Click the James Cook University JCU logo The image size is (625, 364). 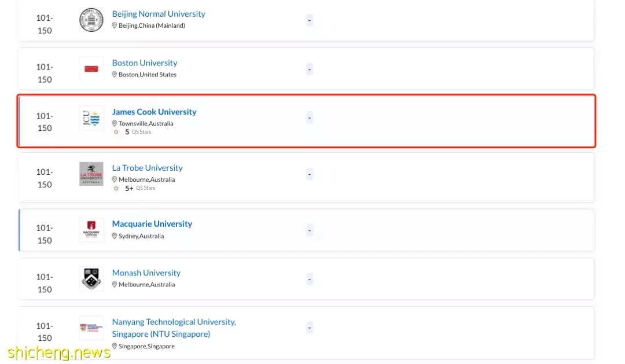point(91,118)
